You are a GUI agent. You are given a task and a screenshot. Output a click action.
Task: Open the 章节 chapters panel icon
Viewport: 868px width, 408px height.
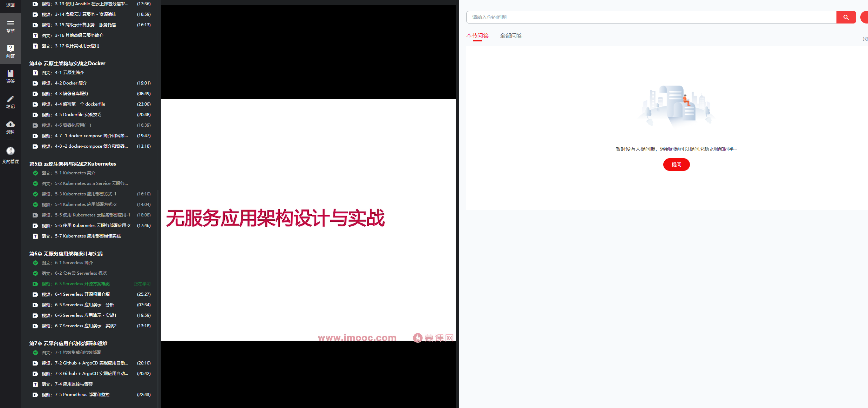coord(10,24)
